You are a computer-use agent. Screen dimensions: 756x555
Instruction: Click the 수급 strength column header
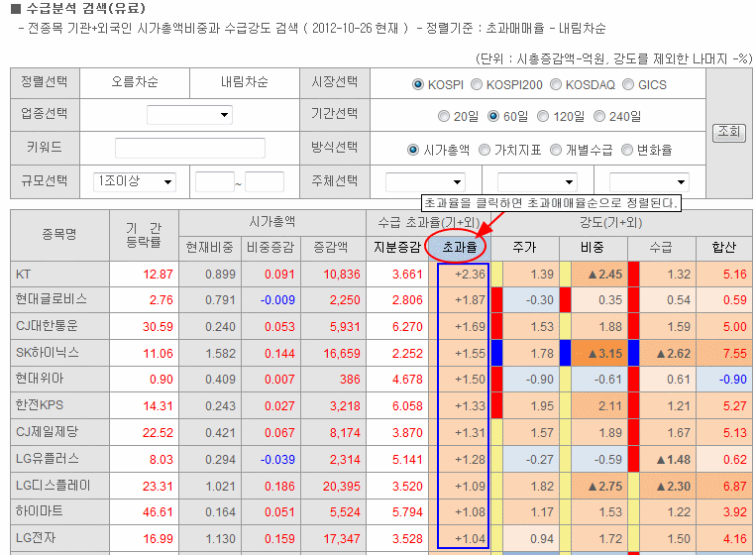(661, 248)
